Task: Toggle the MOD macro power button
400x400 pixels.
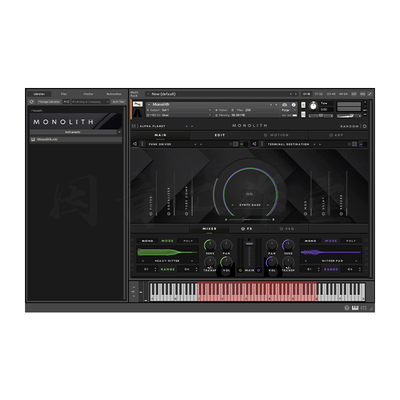Action: click(305, 213)
